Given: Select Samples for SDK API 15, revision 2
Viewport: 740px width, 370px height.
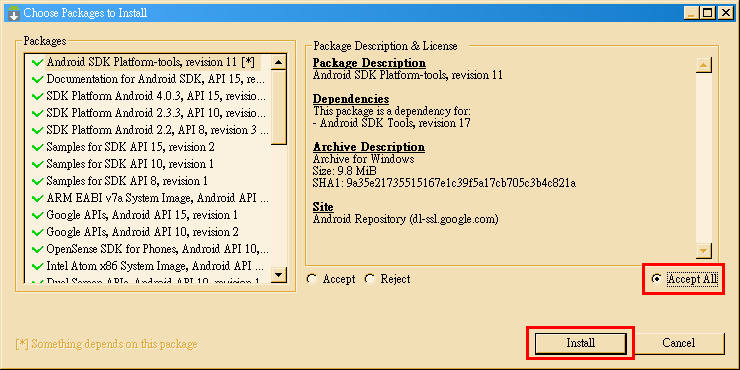Looking at the screenshot, I should click(x=123, y=147).
